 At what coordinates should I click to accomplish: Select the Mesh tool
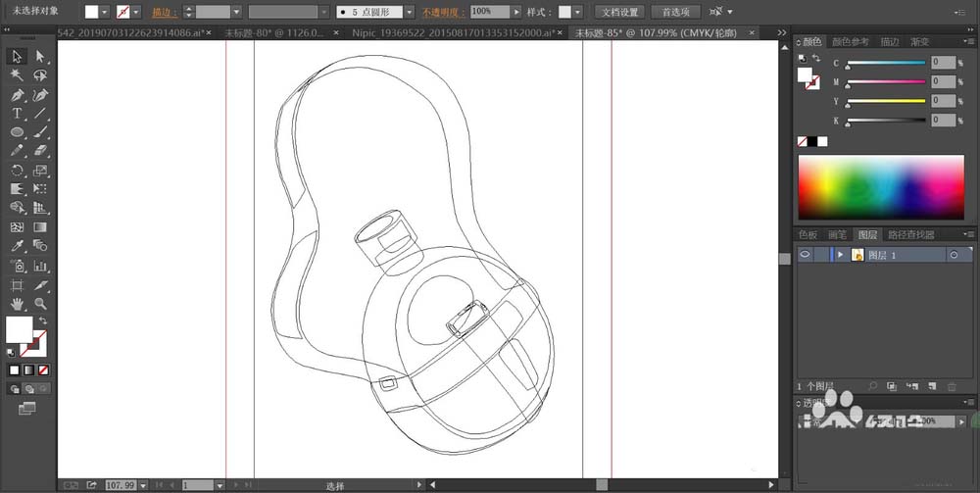[x=17, y=227]
